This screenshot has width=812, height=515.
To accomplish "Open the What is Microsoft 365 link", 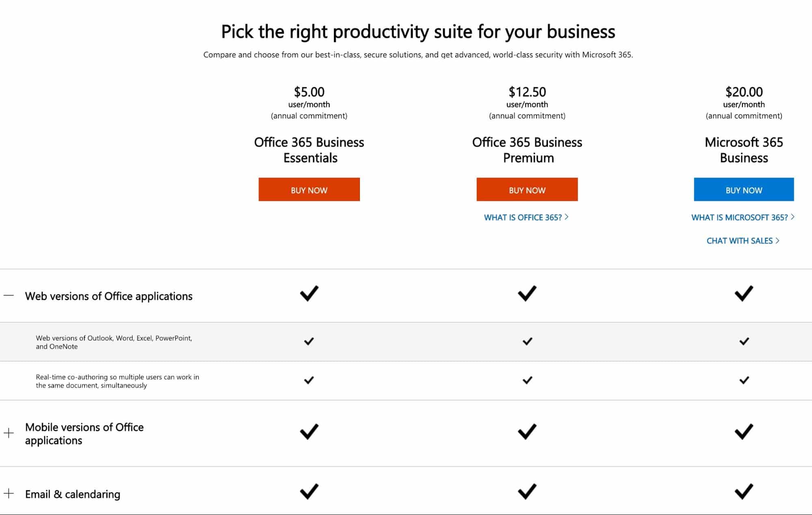I will point(743,218).
